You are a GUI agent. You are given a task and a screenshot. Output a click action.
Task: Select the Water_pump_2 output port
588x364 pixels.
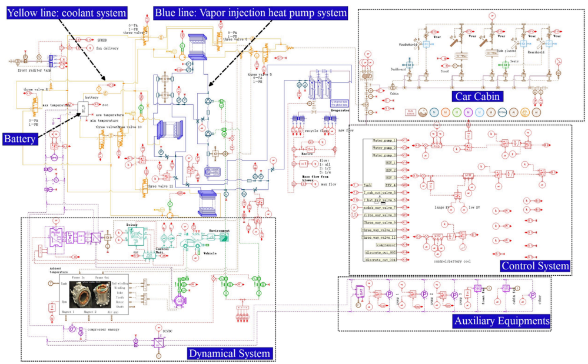(384, 148)
